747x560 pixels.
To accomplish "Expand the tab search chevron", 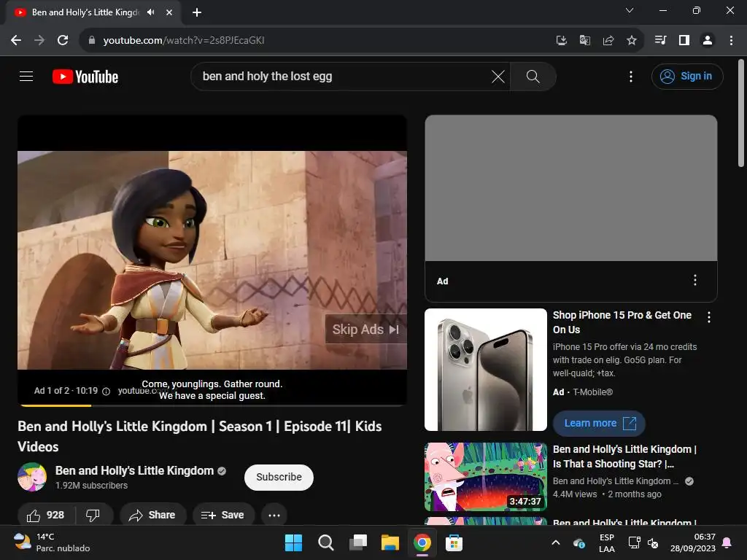I will [630, 10].
